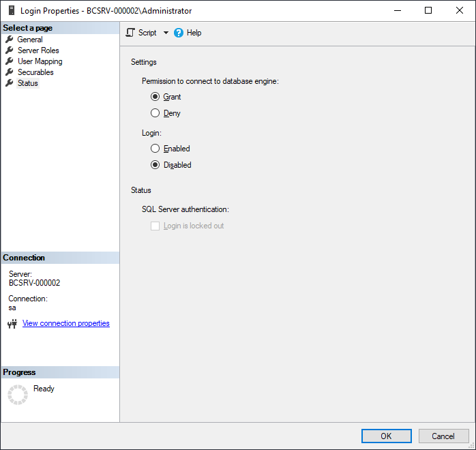Click the 'SQL Server authentication:' label
Viewport: 476px width, 450px height.
[x=185, y=209]
